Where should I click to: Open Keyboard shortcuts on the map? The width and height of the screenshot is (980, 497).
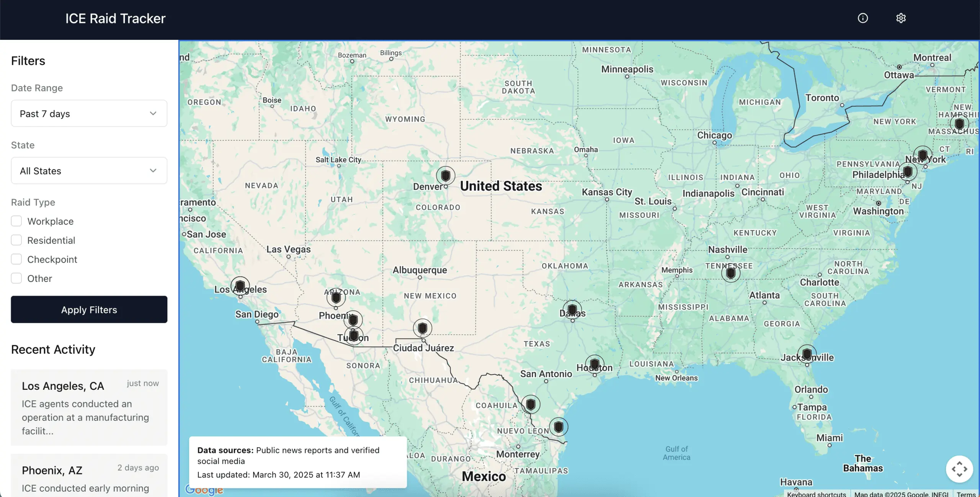817,494
